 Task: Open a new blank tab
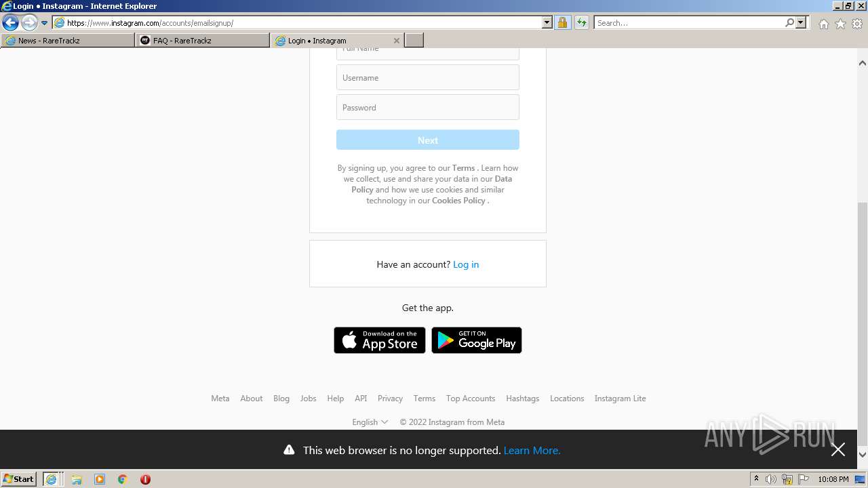click(x=414, y=41)
